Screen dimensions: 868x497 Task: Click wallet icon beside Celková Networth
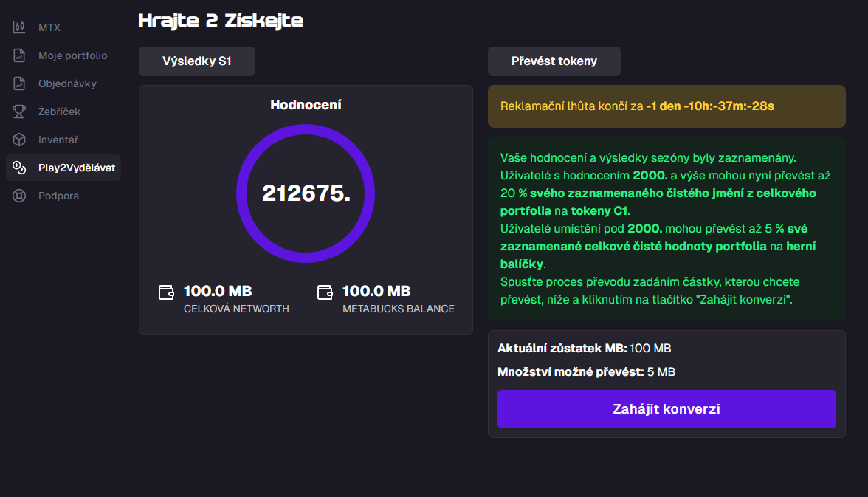[166, 292]
